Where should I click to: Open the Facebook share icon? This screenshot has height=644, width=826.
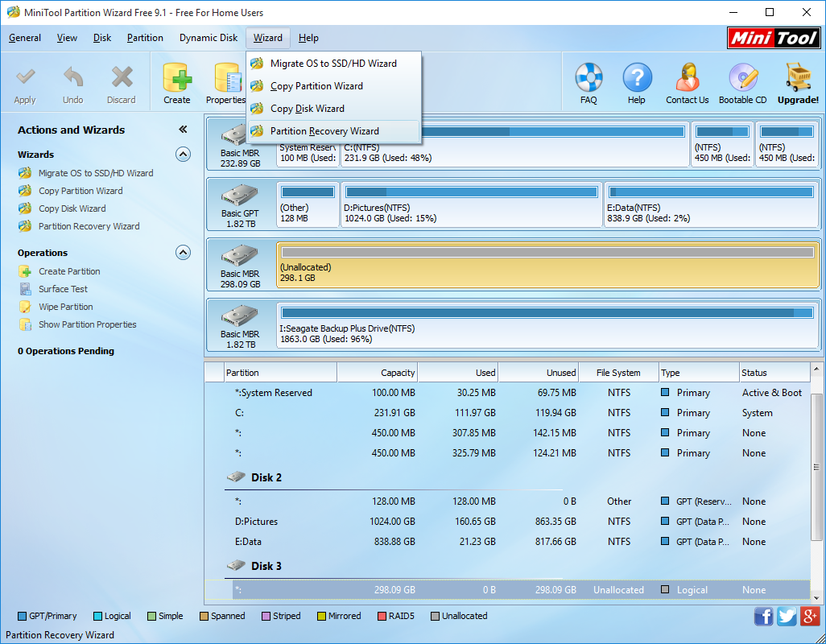tap(764, 616)
